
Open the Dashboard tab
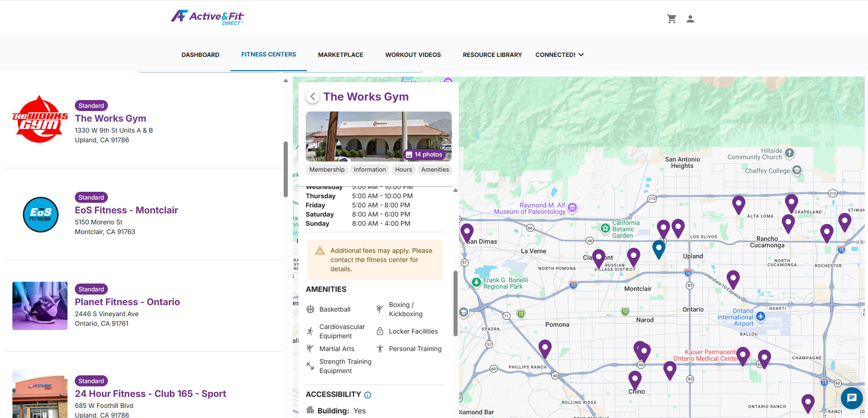(x=200, y=55)
